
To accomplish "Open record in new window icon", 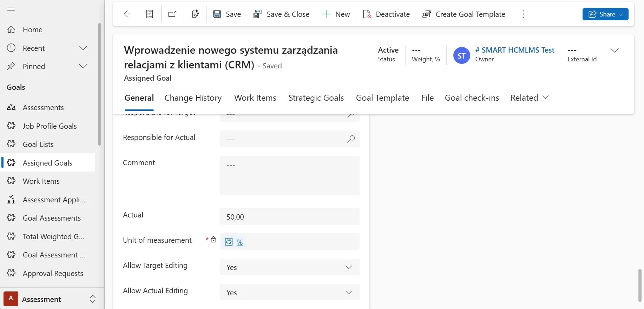I will 172,14.
